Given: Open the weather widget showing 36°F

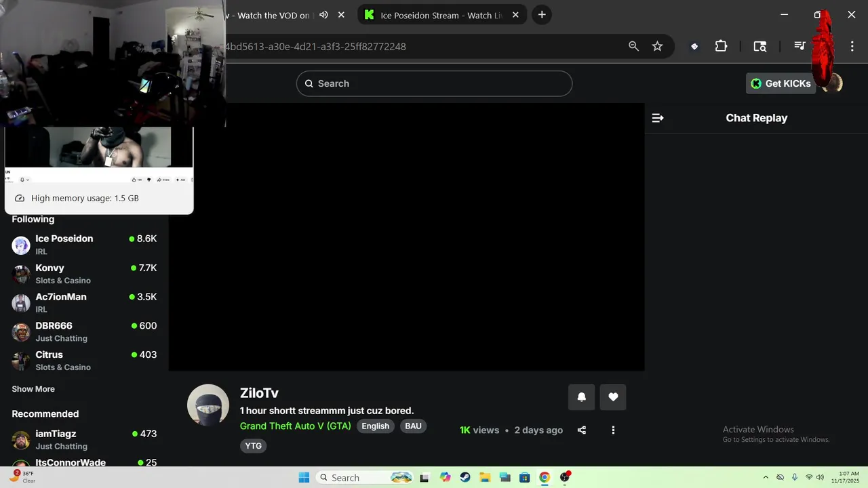Looking at the screenshot, I should [22, 477].
